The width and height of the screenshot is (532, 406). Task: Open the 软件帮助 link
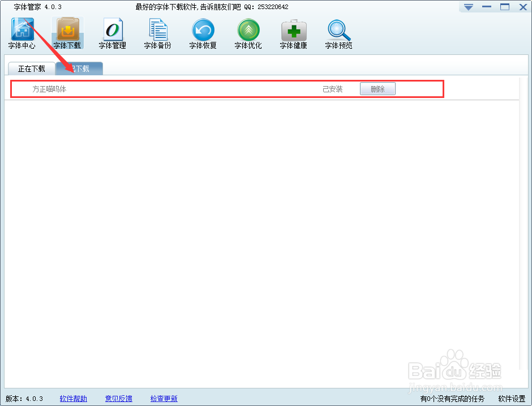click(x=73, y=399)
